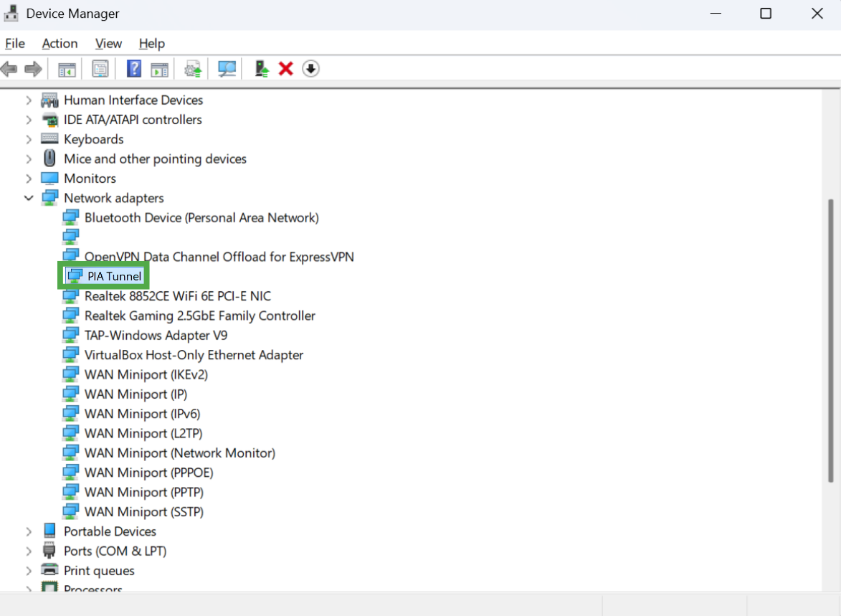Select the Portable Devices category label
841x616 pixels.
pos(110,531)
